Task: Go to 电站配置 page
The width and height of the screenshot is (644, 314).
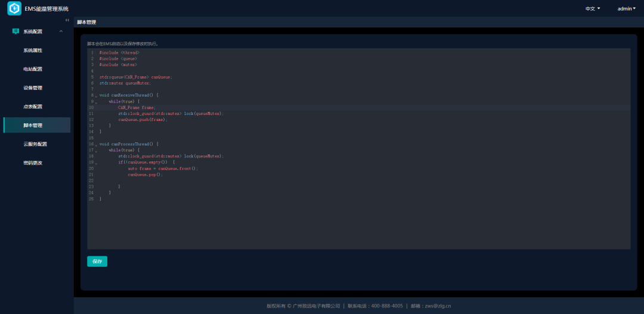Action: (x=33, y=69)
